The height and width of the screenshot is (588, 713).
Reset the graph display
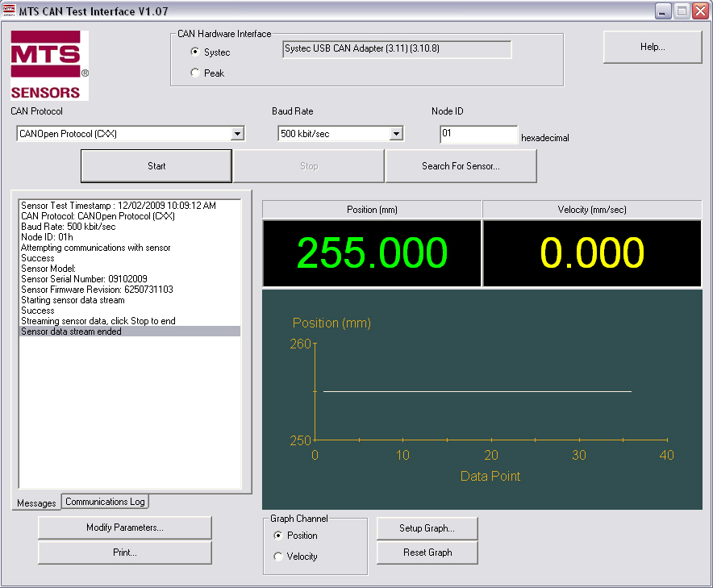pyautogui.click(x=427, y=553)
